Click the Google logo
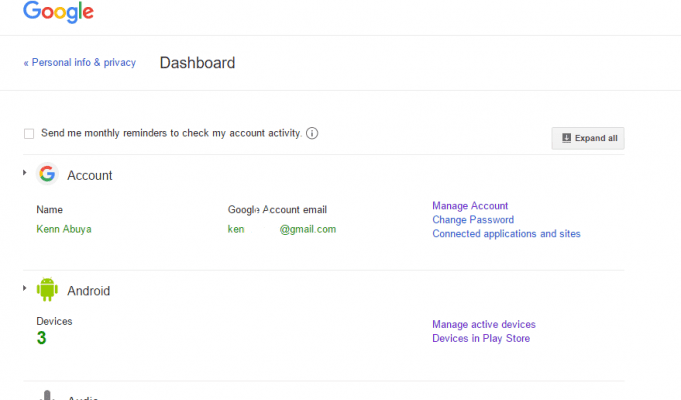681x400 pixels. [58, 12]
